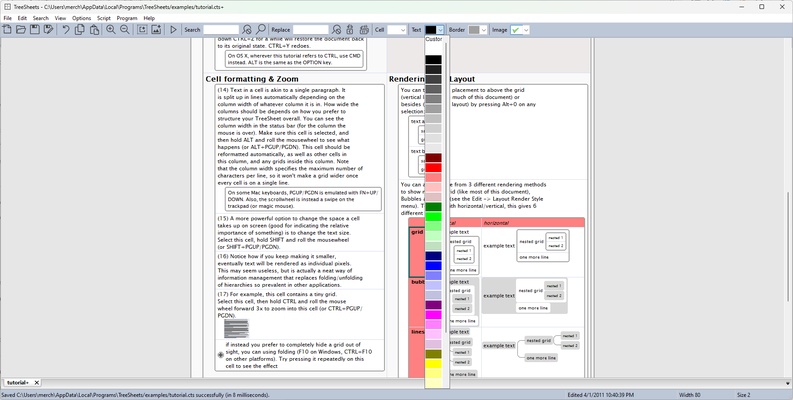Open the Script menu

click(104, 18)
